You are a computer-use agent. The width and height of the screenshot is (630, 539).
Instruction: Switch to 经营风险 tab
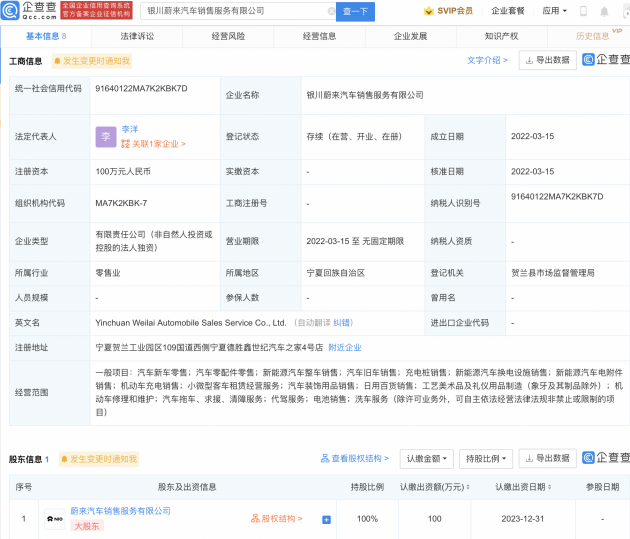228,37
